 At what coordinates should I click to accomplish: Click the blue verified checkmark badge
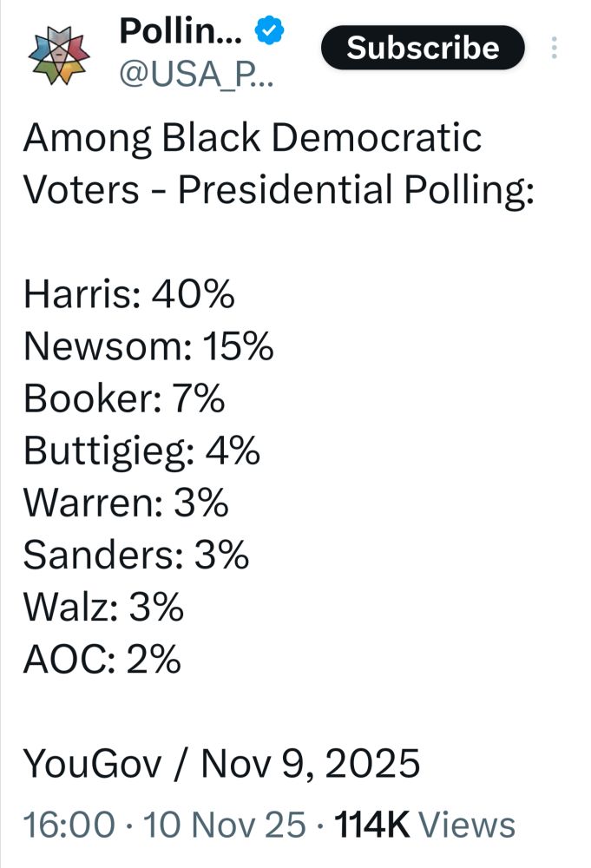269,30
